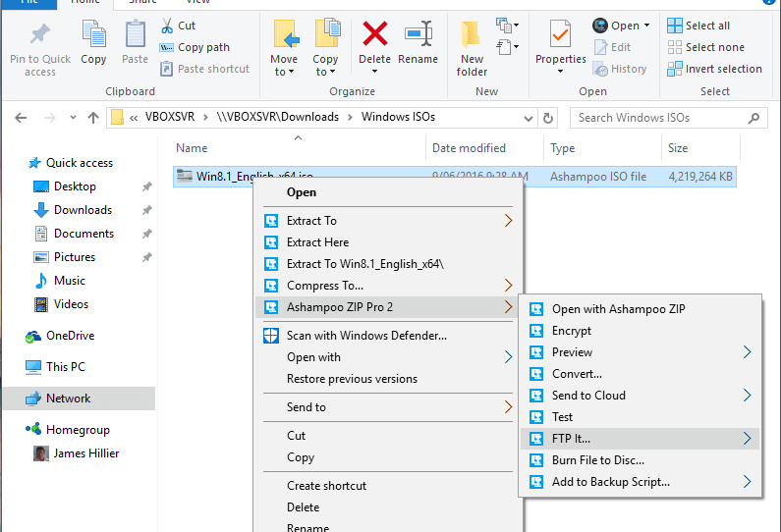Screen dimensions: 781x532
Task: Open the recent locations dropdown arrow
Action: tap(74, 118)
